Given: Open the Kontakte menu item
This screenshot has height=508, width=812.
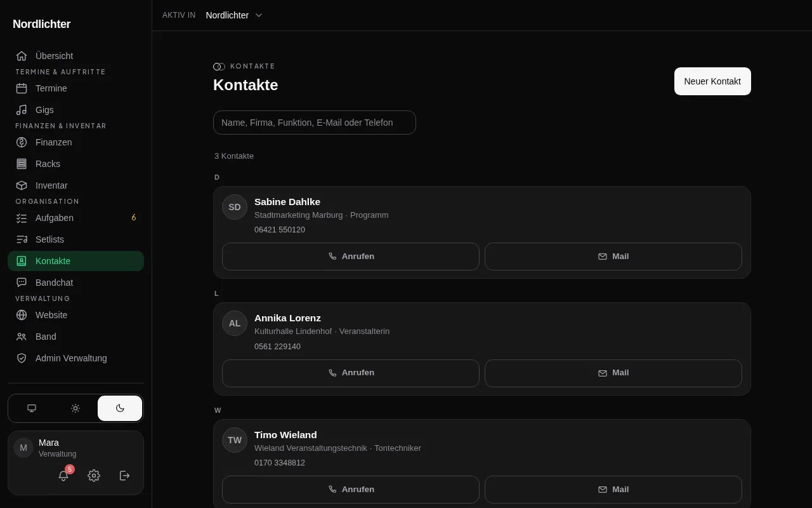Looking at the screenshot, I should (75, 261).
